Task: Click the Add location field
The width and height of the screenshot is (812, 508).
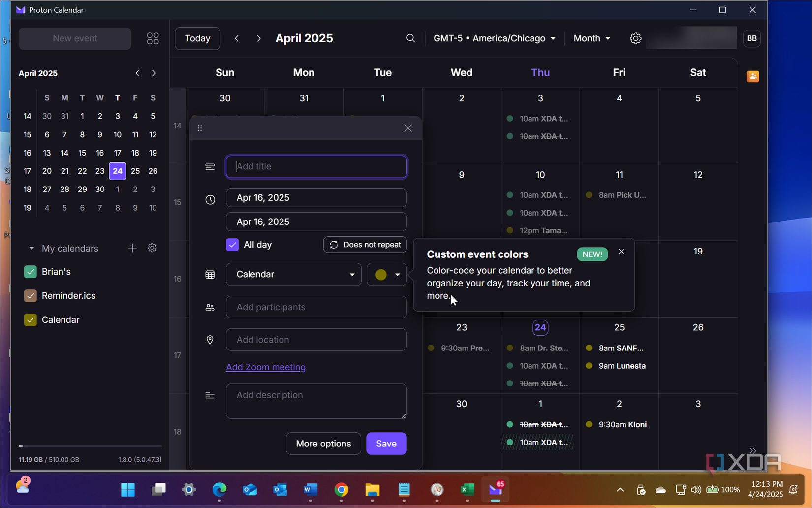Action: tap(316, 340)
